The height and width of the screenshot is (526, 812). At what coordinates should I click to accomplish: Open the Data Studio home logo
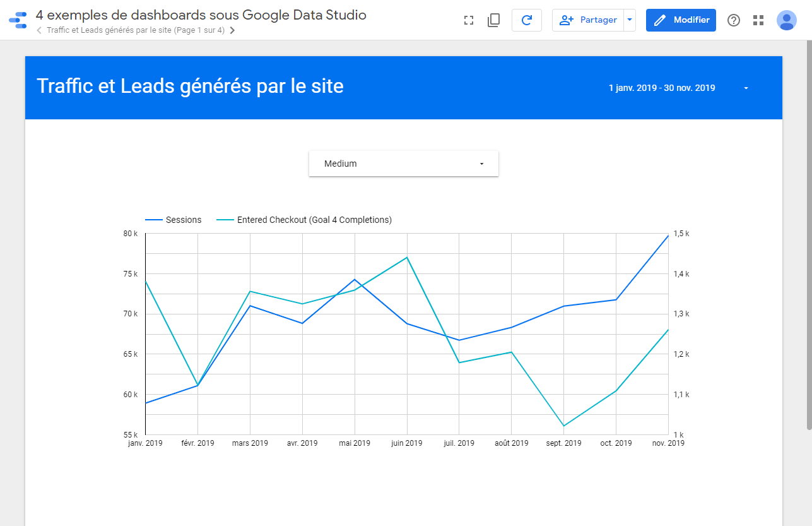click(x=18, y=20)
